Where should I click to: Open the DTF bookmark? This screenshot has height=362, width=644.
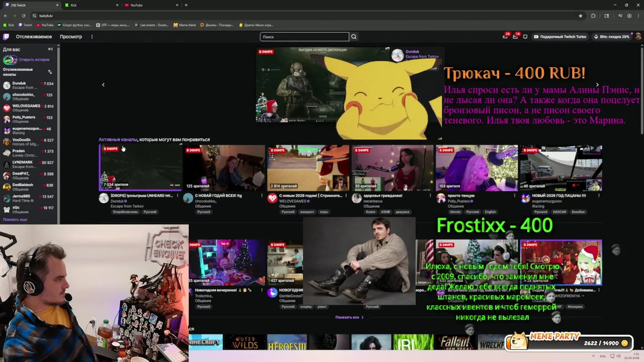point(113,25)
